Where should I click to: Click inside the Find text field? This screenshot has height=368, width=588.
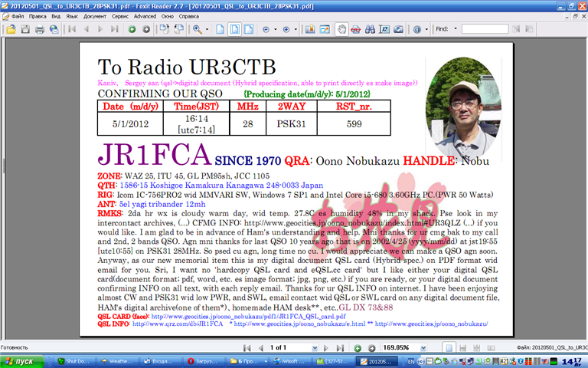(x=485, y=29)
